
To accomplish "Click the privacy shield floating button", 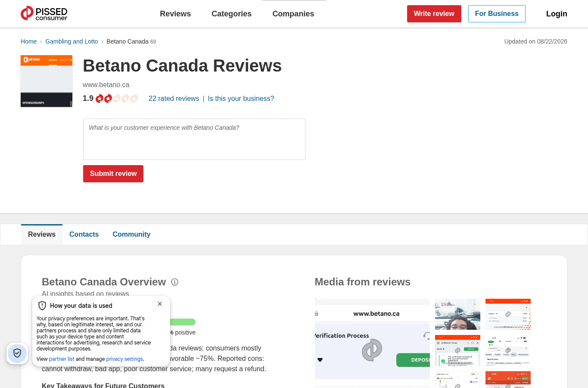I will click(17, 354).
